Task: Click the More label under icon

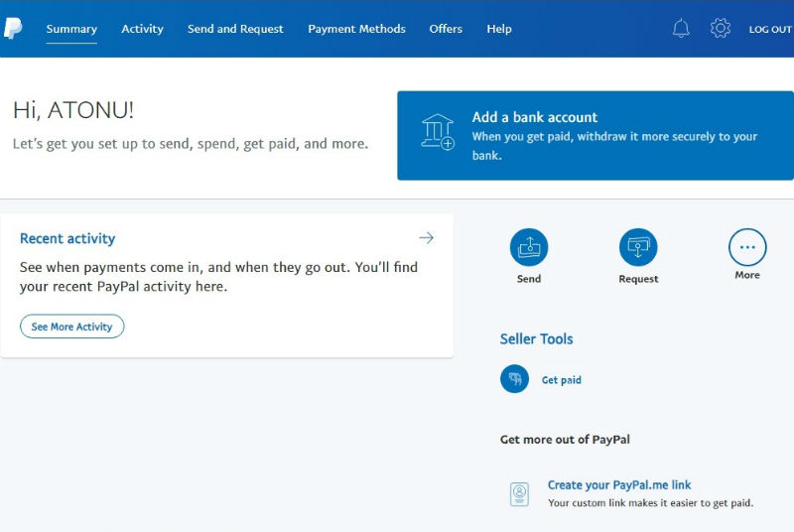Action: point(747,275)
